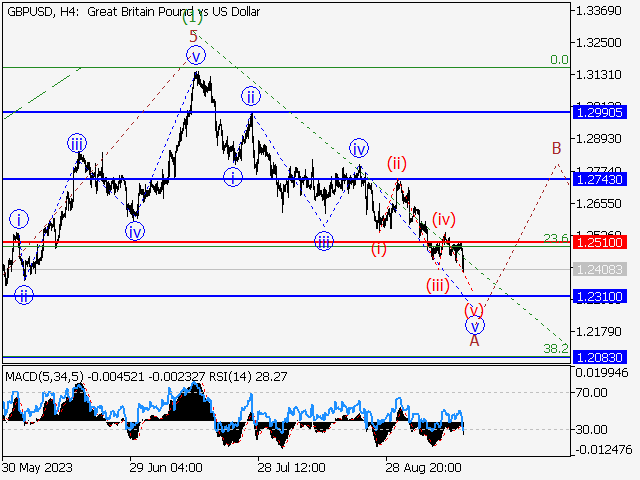Click the red 1.25100 price level label
This screenshot has height=480, width=640.
pos(600,242)
